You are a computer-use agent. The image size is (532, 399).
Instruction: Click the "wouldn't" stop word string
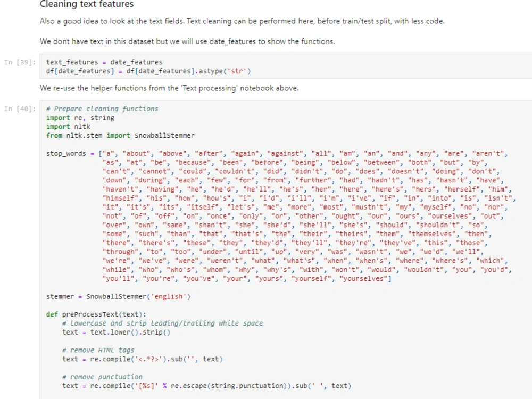coord(424,270)
